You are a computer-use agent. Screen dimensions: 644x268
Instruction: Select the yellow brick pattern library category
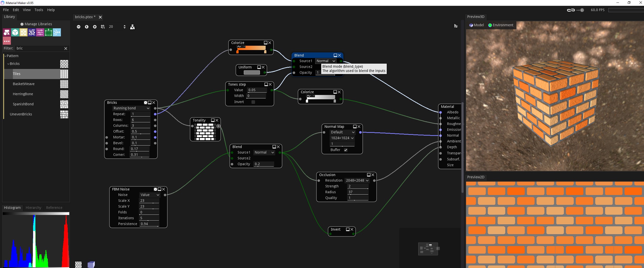pos(24,32)
